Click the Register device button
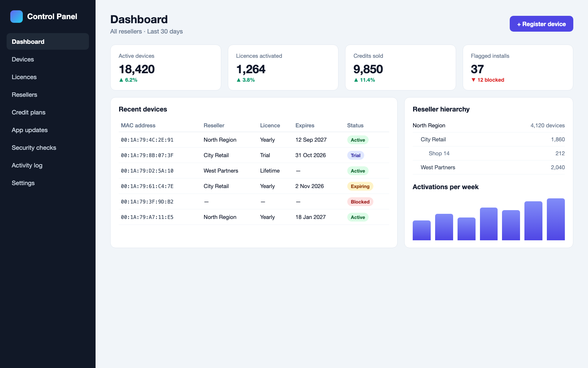The image size is (588, 368). pyautogui.click(x=541, y=24)
